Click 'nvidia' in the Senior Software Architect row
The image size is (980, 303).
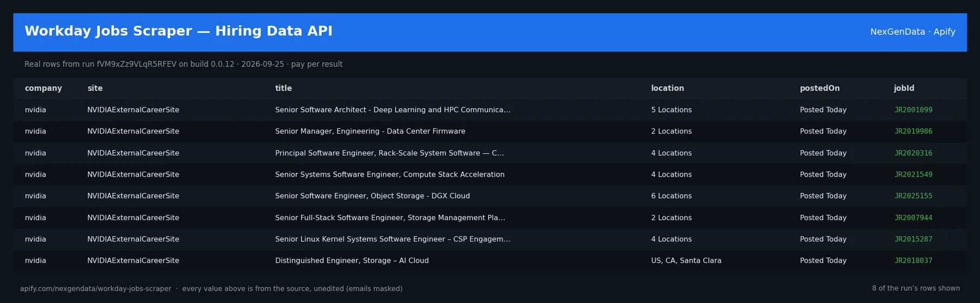(x=35, y=110)
